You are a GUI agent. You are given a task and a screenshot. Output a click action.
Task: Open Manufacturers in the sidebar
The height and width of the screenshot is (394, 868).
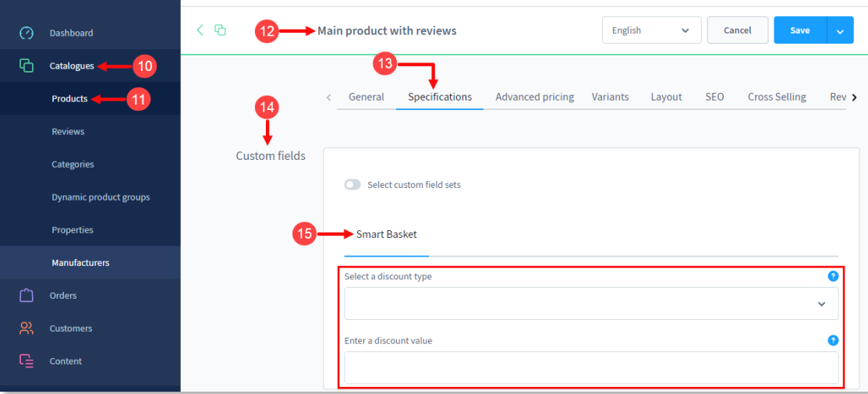(x=80, y=263)
